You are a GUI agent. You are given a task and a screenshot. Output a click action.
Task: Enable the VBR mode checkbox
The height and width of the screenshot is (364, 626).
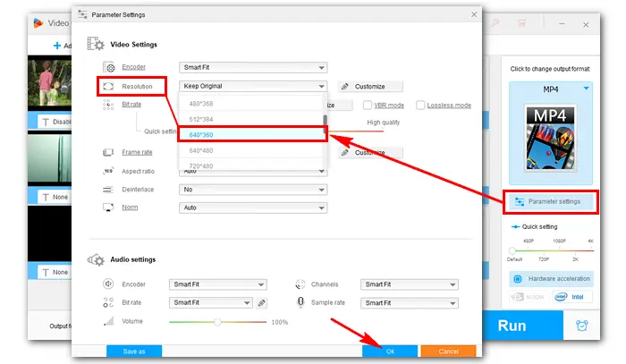coord(368,105)
